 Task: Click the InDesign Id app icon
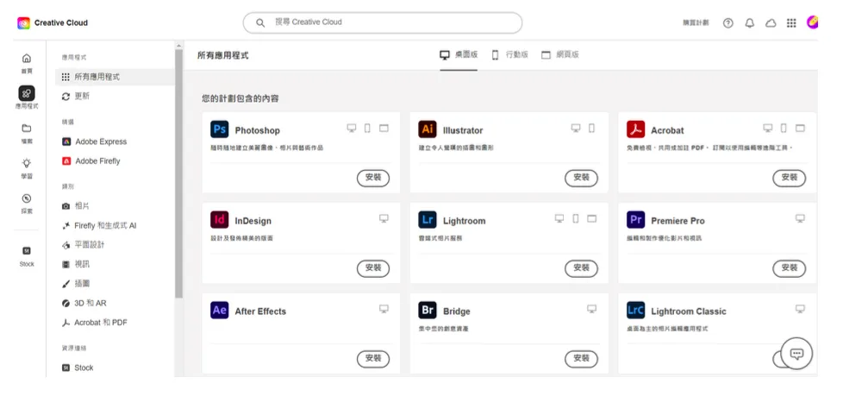219,219
